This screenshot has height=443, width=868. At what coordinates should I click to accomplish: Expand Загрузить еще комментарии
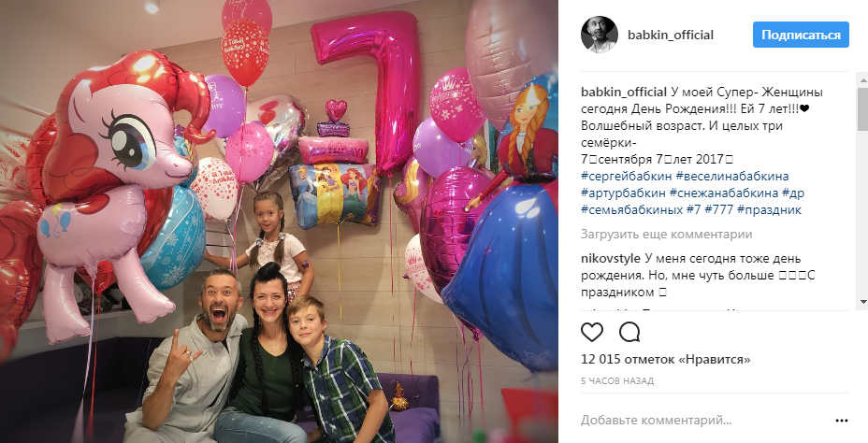click(x=667, y=234)
